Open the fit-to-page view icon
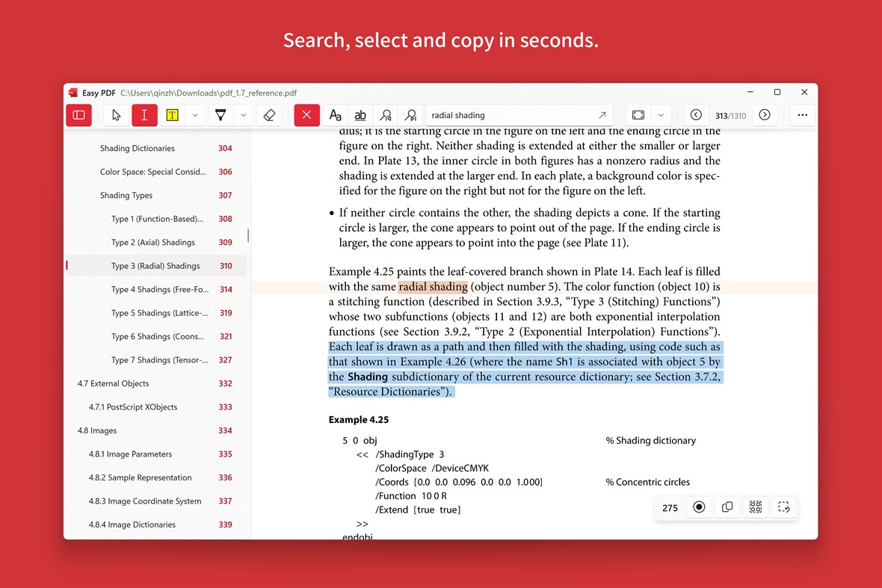This screenshot has width=882, height=588. (638, 114)
